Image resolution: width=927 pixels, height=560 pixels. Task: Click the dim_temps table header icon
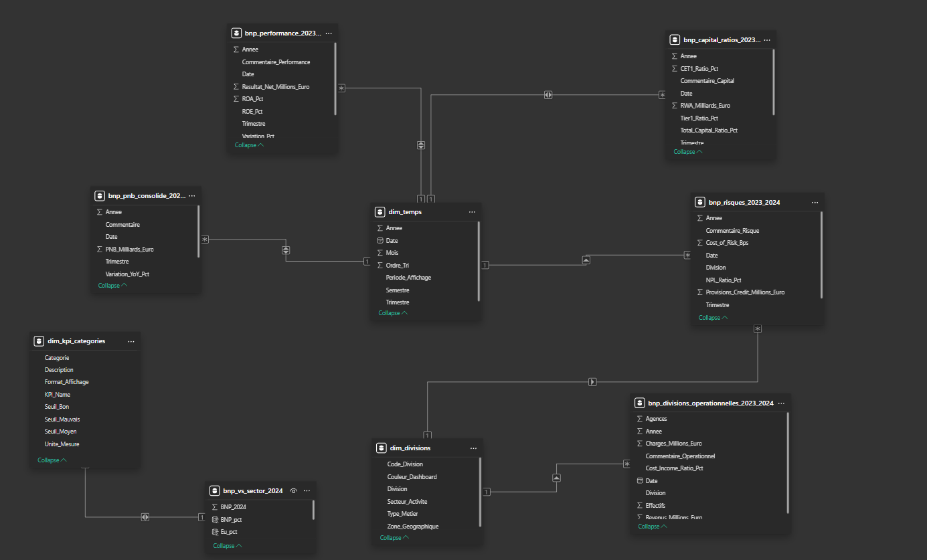click(380, 212)
